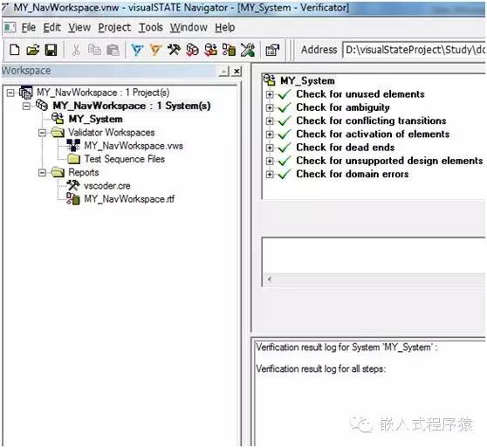This screenshot has width=487, height=448.
Task: Close the Workspace panel
Action: [237, 72]
